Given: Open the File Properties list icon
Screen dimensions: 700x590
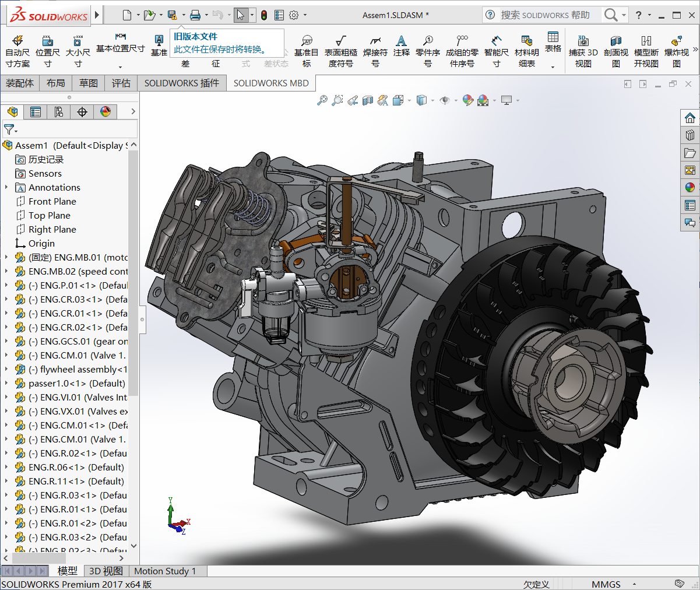Looking at the screenshot, I should 279,15.
